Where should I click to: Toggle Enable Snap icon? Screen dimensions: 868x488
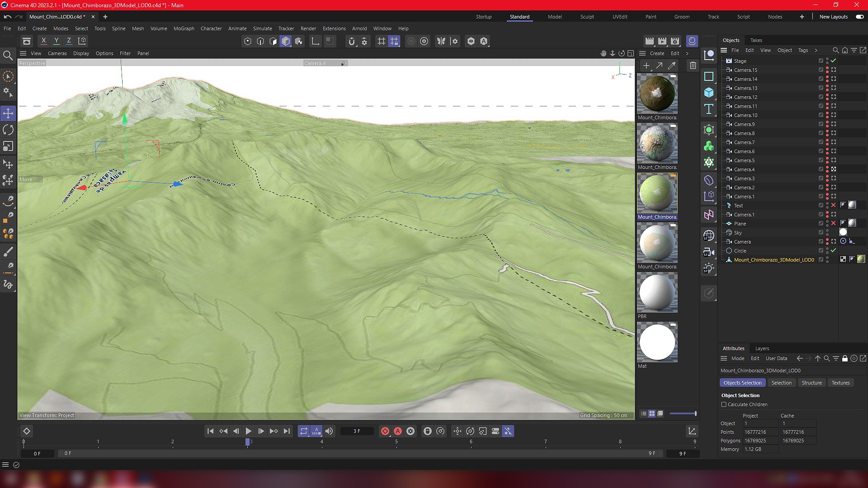click(x=352, y=41)
